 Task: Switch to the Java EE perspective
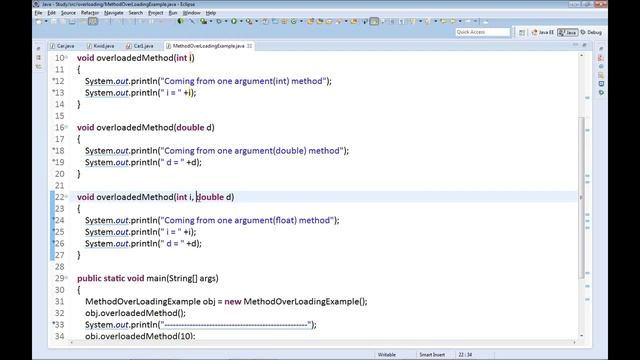point(543,32)
